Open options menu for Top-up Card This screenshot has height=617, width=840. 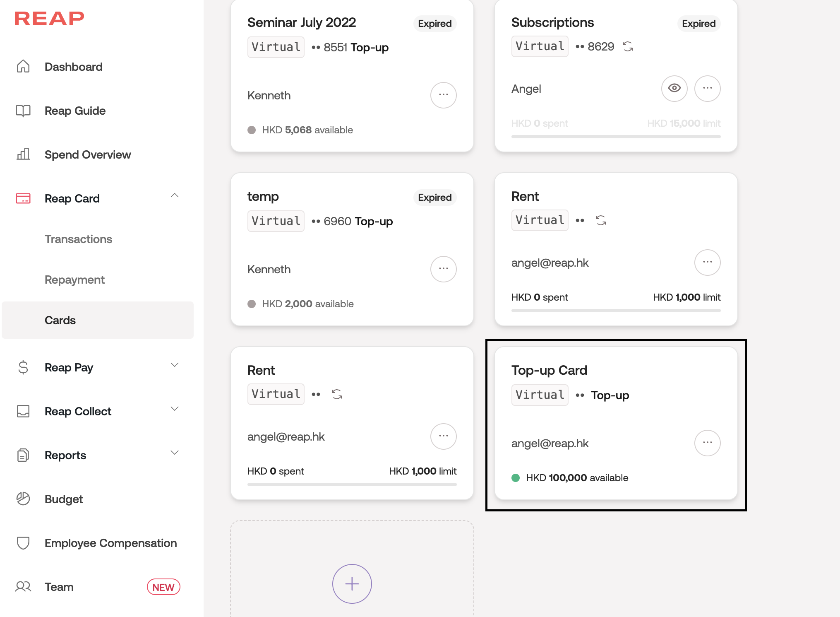tap(707, 443)
